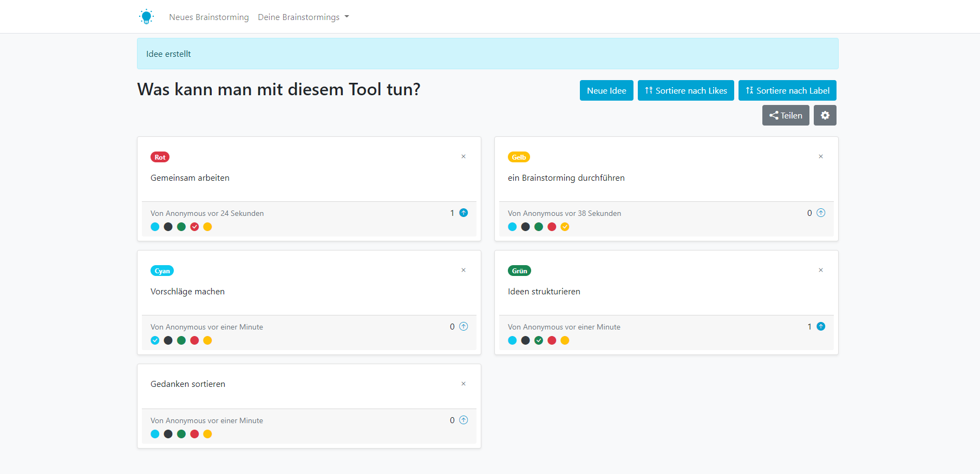Screen dimensions: 980x474
Task: Select yellow label for Gedanken sortieren
Action: pos(207,434)
